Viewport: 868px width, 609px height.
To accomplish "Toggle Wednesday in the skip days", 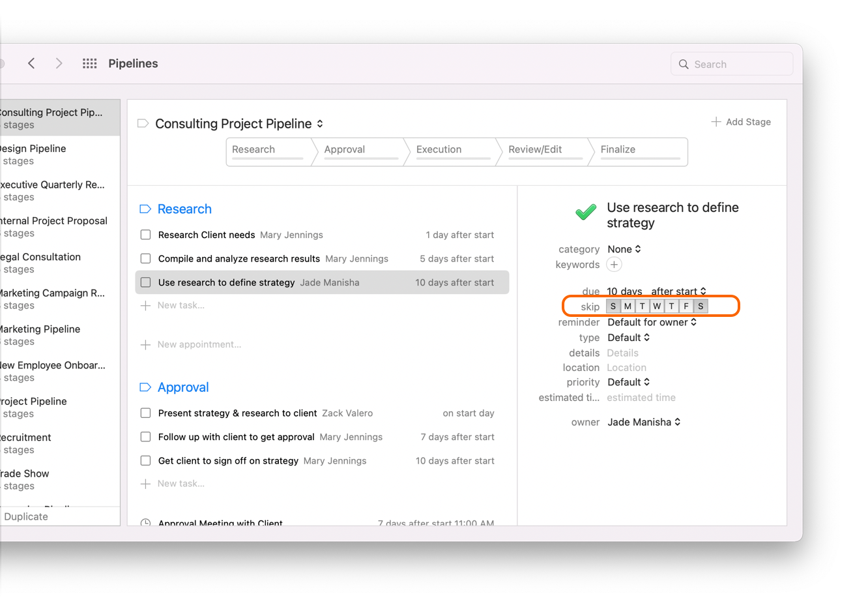I will [x=657, y=306].
